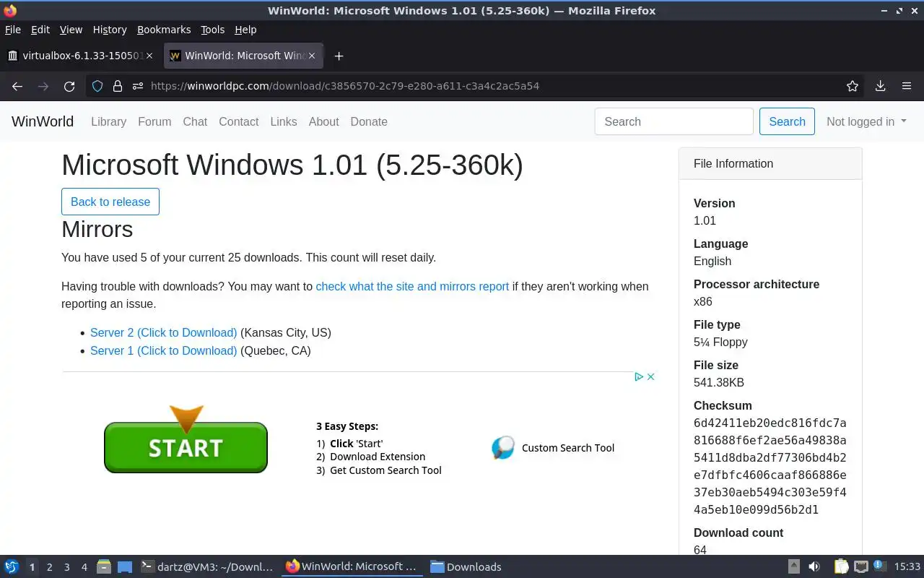The image size is (924, 578).
Task: Open the Forum nav link
Action: click(x=154, y=121)
